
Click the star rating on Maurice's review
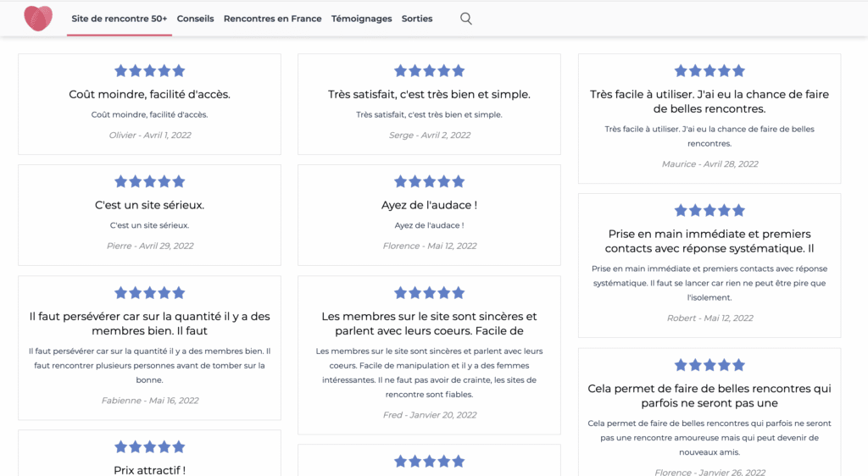(709, 71)
